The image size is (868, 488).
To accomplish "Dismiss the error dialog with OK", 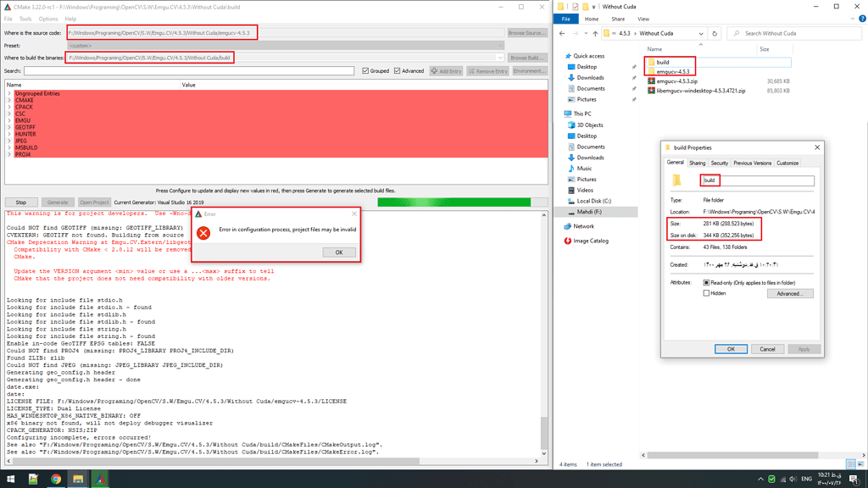I will (338, 252).
